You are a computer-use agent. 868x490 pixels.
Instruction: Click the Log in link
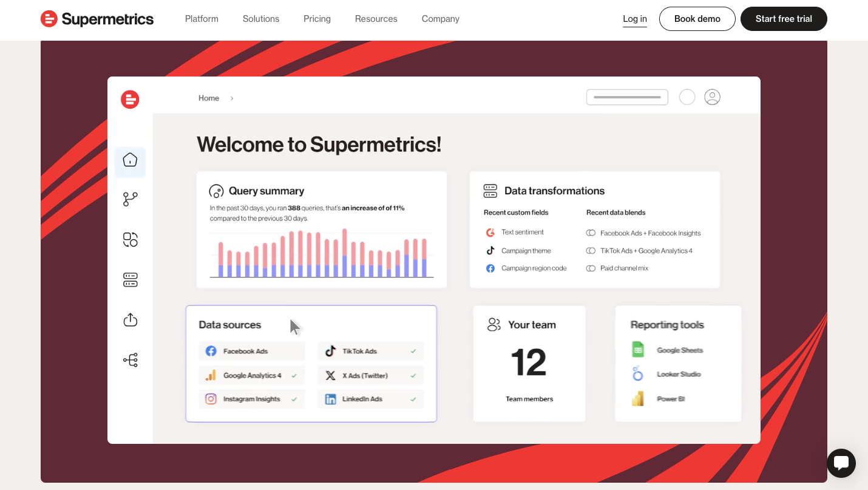tap(635, 19)
